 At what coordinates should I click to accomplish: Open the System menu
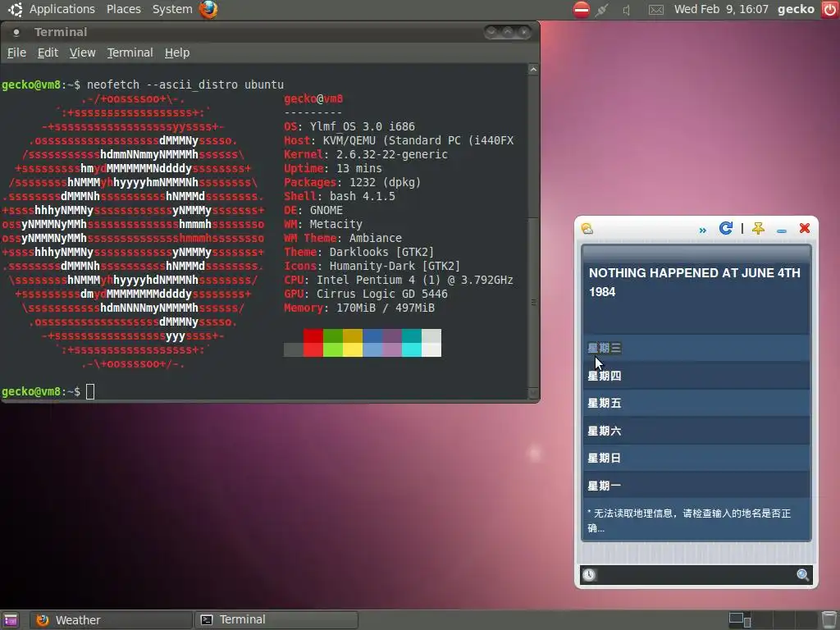click(172, 9)
